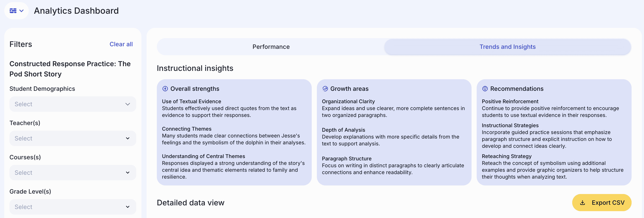This screenshot has width=644, height=218.
Task: Open the Teacher(s) select dropdown
Action: [x=73, y=138]
